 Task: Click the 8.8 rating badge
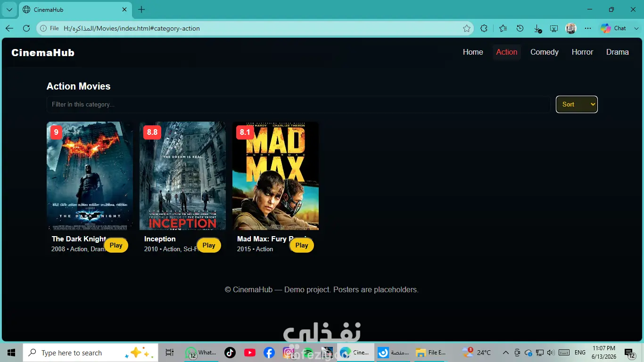[152, 132]
